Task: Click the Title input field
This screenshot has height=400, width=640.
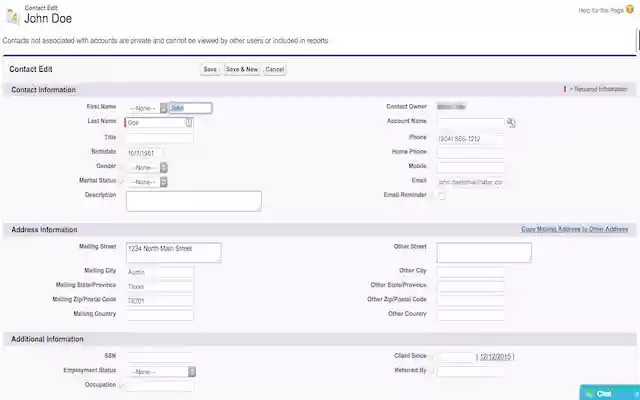Action: point(160,138)
